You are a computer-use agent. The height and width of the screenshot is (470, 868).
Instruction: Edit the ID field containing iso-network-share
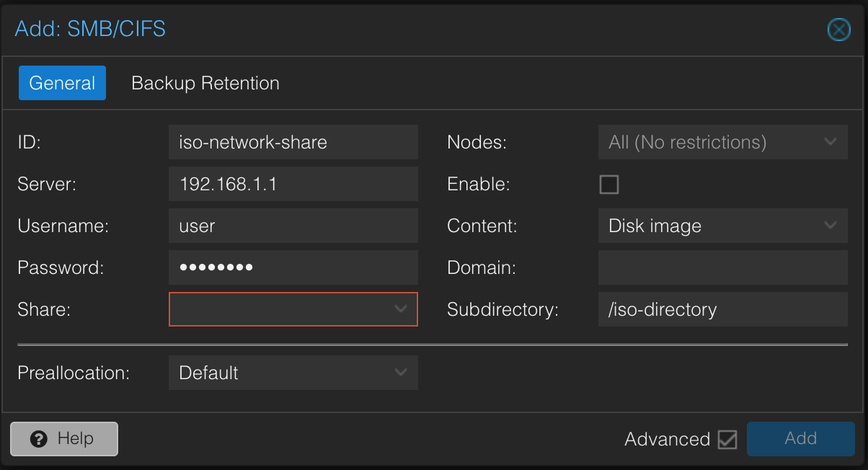293,142
